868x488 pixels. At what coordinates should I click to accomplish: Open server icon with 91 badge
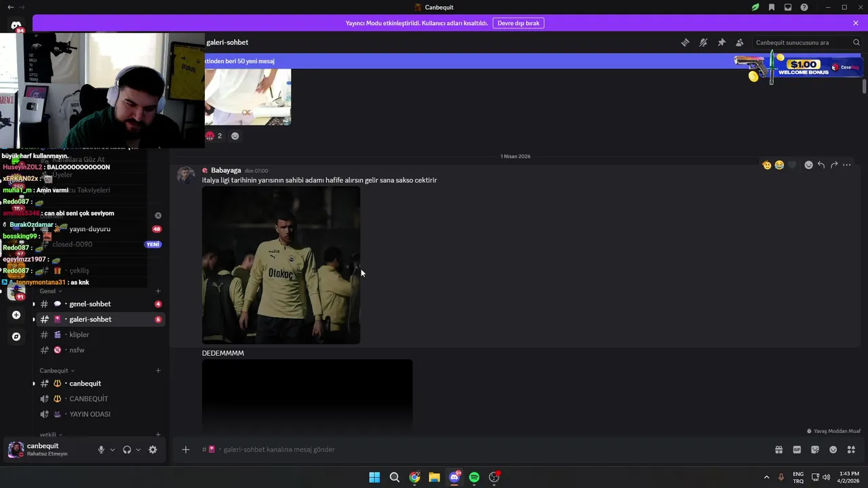point(16,291)
